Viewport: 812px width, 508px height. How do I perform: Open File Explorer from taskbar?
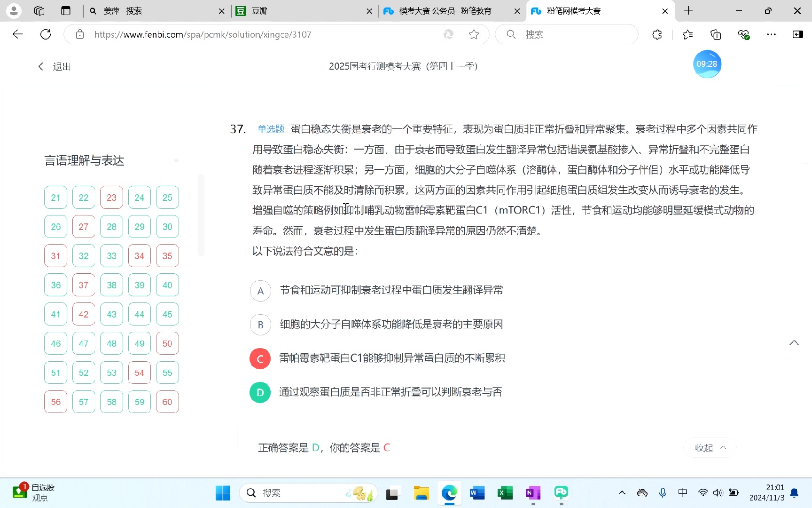click(x=421, y=493)
